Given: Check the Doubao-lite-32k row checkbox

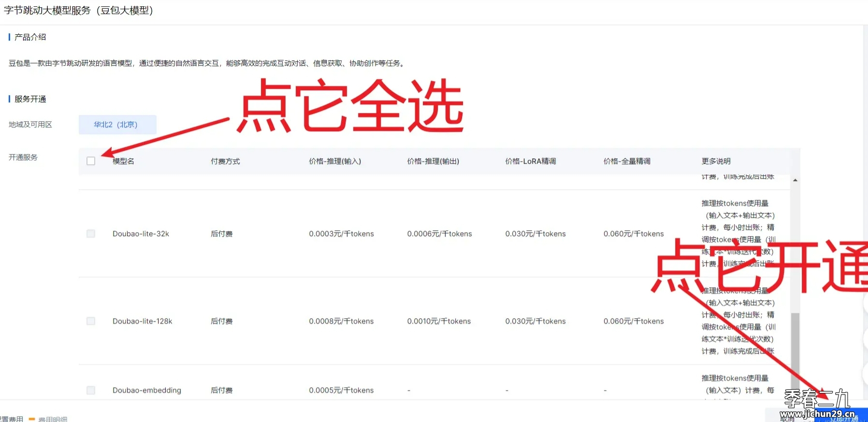Looking at the screenshot, I should coord(91,234).
